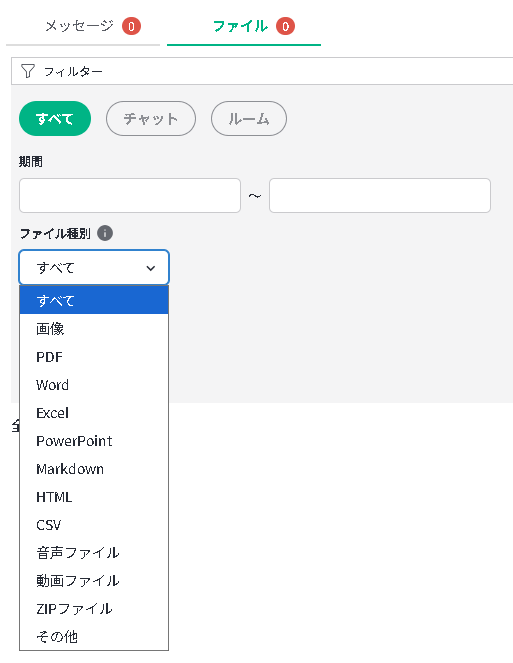Click the period end date field
Screen dimensions: 513x663
coord(380,195)
